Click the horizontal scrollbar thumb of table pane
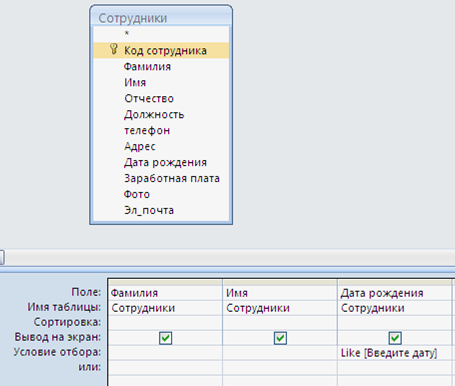The height and width of the screenshot is (386, 455). pyautogui.click(x=2, y=257)
